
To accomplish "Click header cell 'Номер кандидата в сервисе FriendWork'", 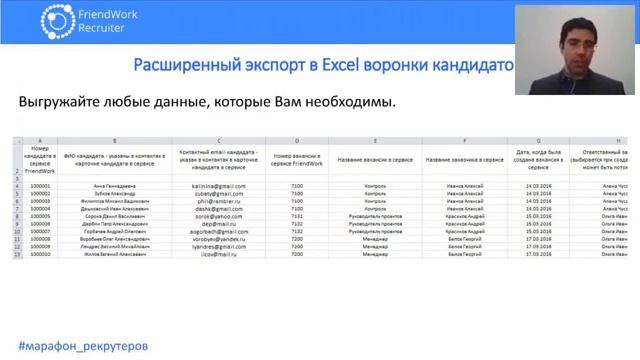I will [x=40, y=160].
